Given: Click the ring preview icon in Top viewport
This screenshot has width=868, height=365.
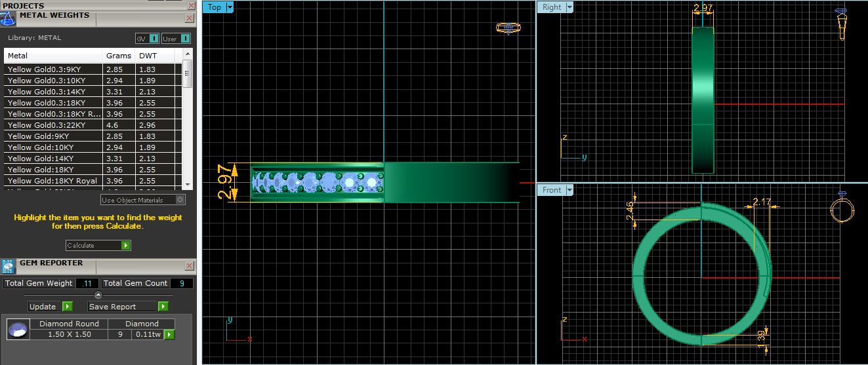Looking at the screenshot, I should click(x=508, y=28).
